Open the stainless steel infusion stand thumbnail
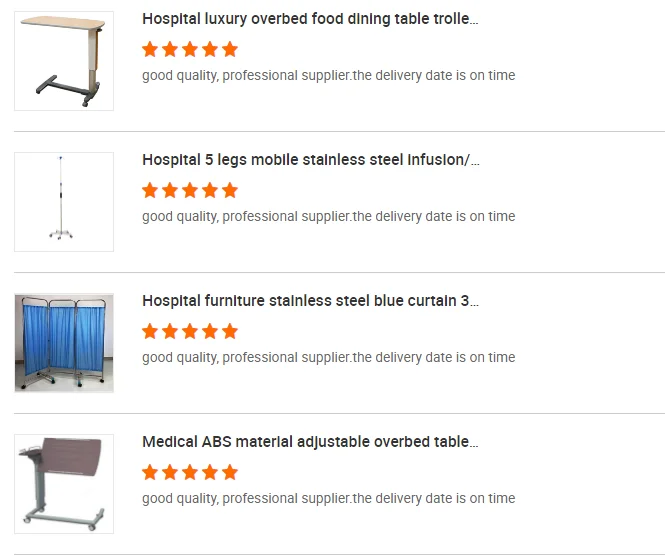Screen dimensions: 665x560 click(x=64, y=202)
